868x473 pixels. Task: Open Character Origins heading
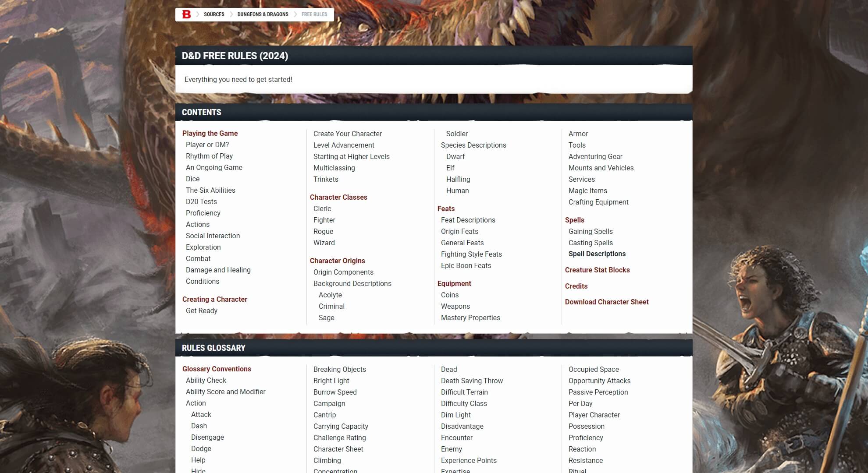pos(338,261)
